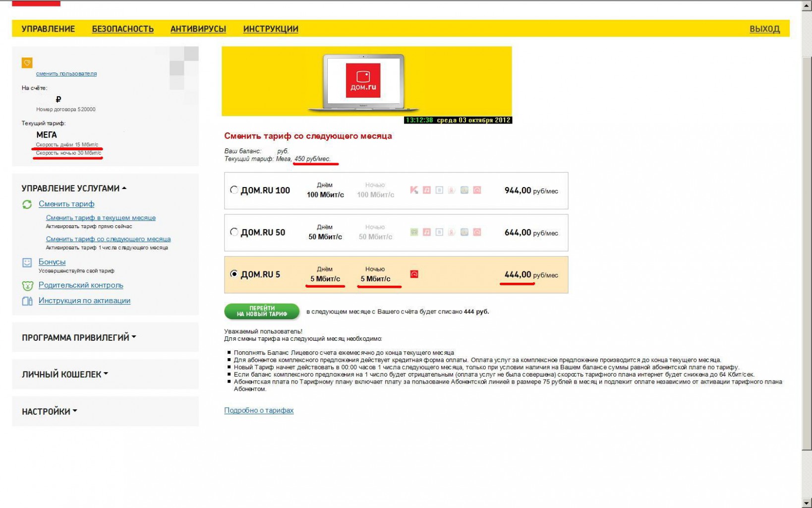This screenshot has width=812, height=508.
Task: Click the page scrollbar up arrow
Action: [x=807, y=6]
